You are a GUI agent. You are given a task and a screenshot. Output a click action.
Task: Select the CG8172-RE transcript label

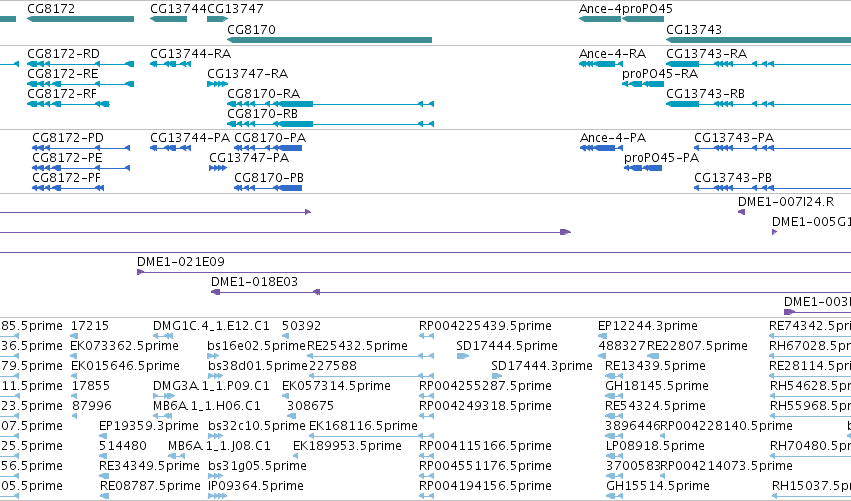coord(63,74)
